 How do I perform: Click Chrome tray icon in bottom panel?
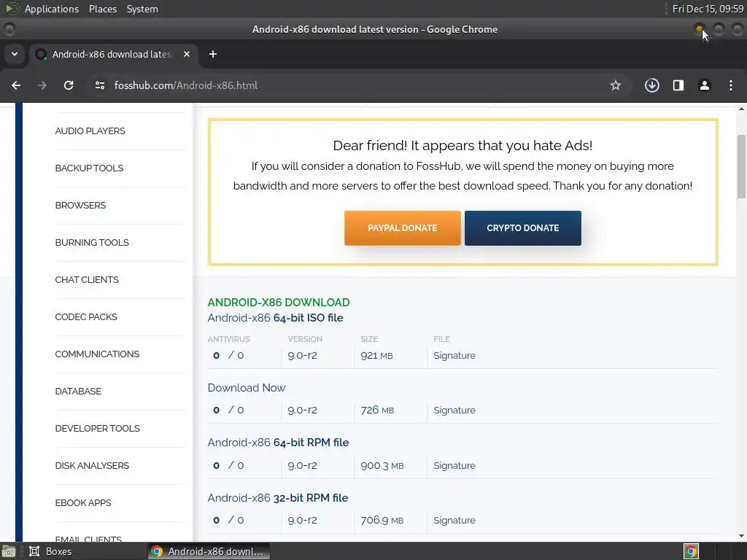(x=692, y=551)
